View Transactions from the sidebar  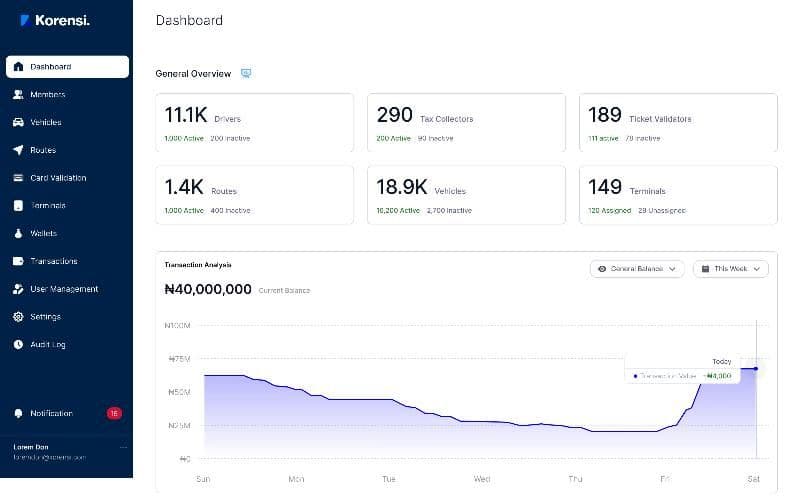point(54,261)
